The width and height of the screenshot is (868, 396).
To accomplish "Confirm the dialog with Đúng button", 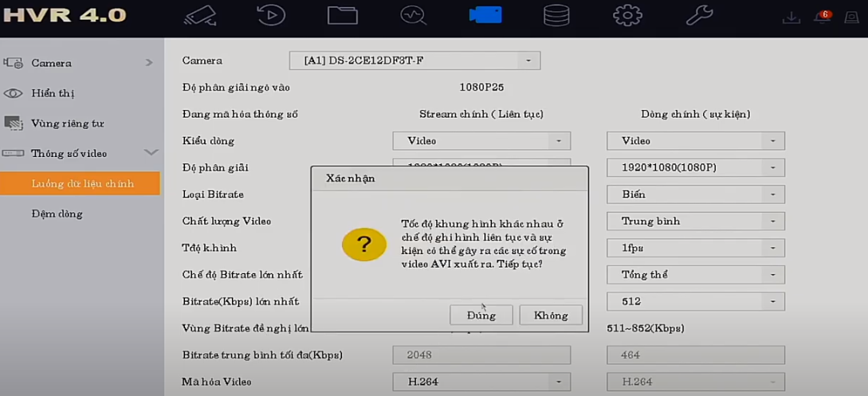I will [x=481, y=315].
